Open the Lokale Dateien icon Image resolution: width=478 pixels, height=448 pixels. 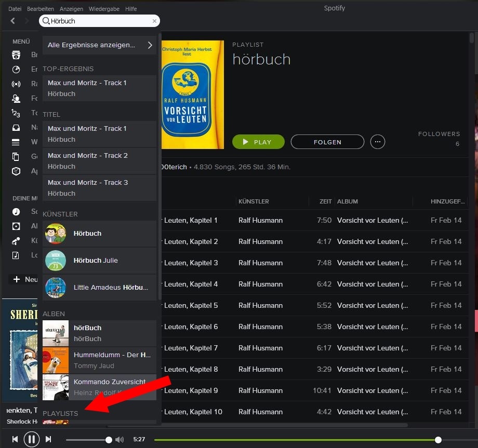[x=16, y=255]
